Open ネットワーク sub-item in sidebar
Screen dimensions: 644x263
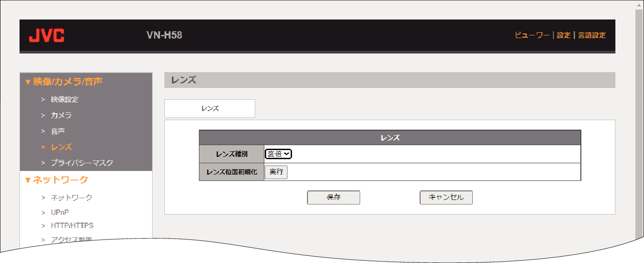pyautogui.click(x=71, y=198)
